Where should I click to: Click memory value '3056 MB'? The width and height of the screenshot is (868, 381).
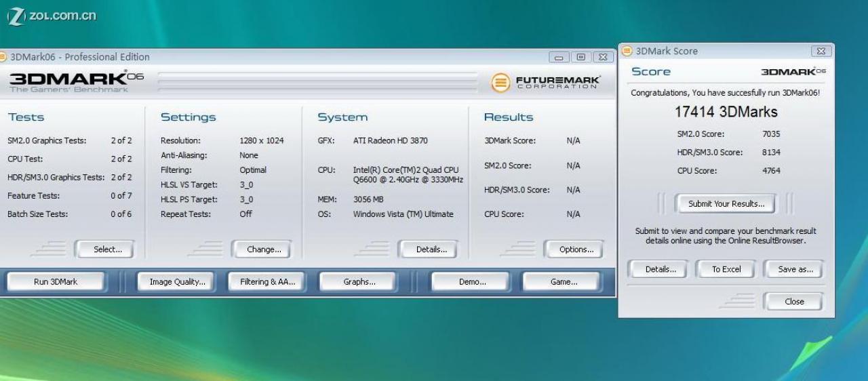click(368, 199)
